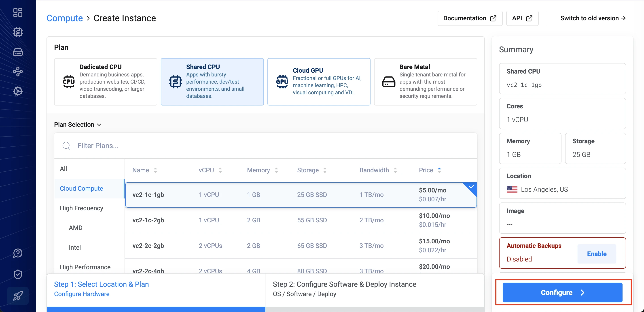644x312 pixels.
Task: Select the vc2-2c-2gb plan row
Action: point(301,246)
